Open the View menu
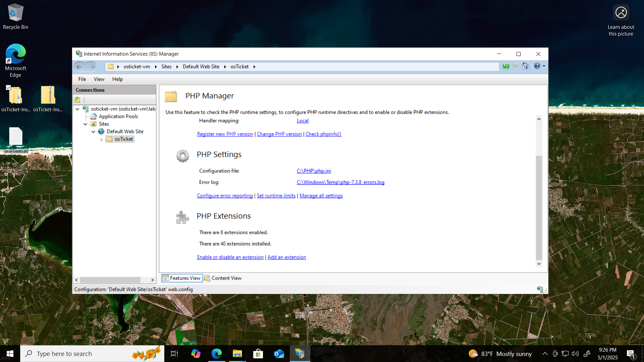Screen dimensions: 644x362 99,79
